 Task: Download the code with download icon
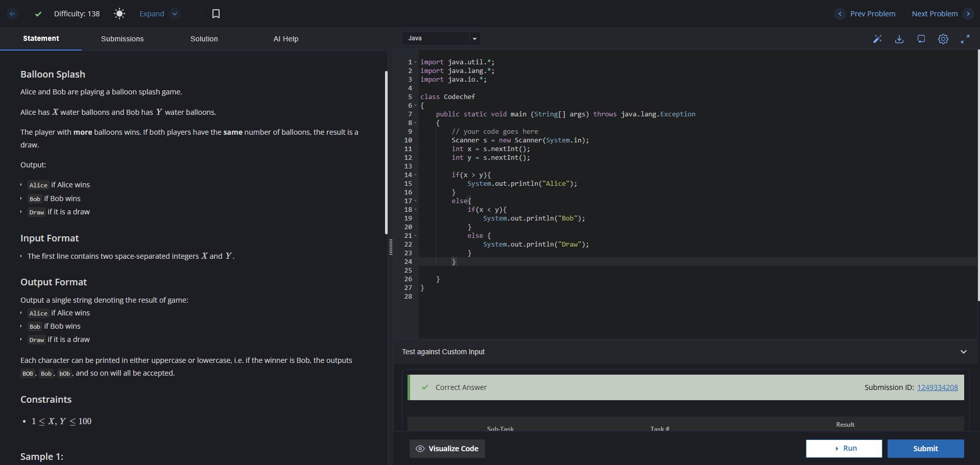tap(899, 39)
